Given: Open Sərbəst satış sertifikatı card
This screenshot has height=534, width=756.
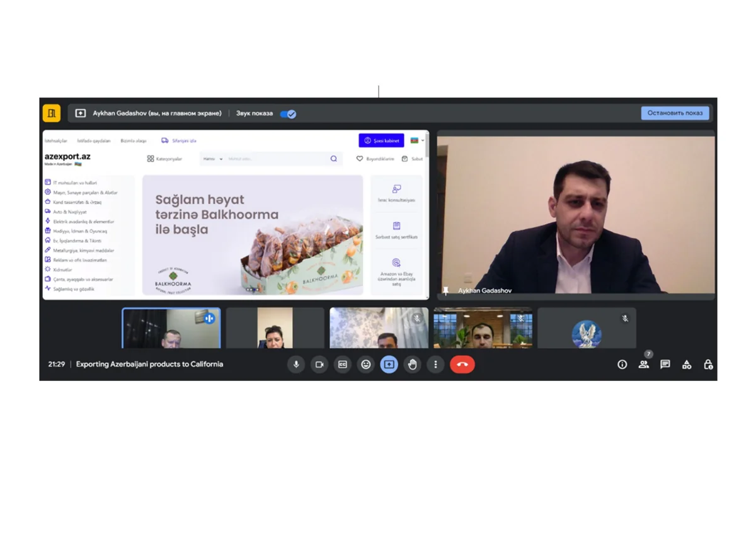Looking at the screenshot, I should (x=396, y=230).
